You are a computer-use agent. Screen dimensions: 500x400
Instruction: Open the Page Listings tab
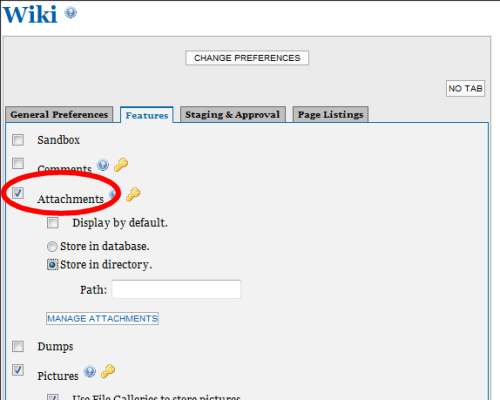(x=330, y=115)
